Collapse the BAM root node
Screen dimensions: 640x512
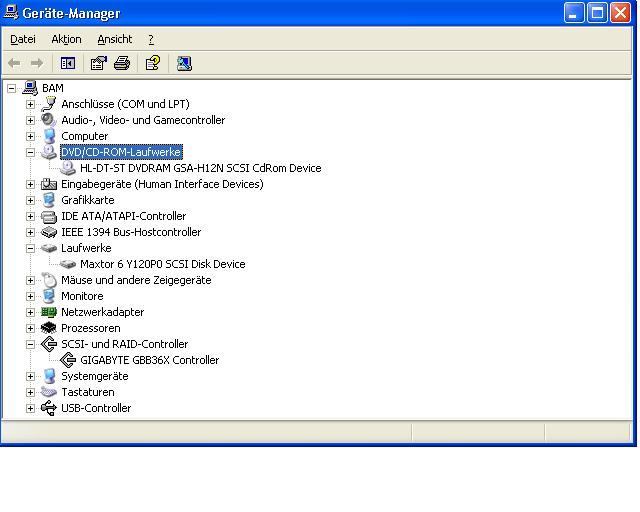coord(11,88)
